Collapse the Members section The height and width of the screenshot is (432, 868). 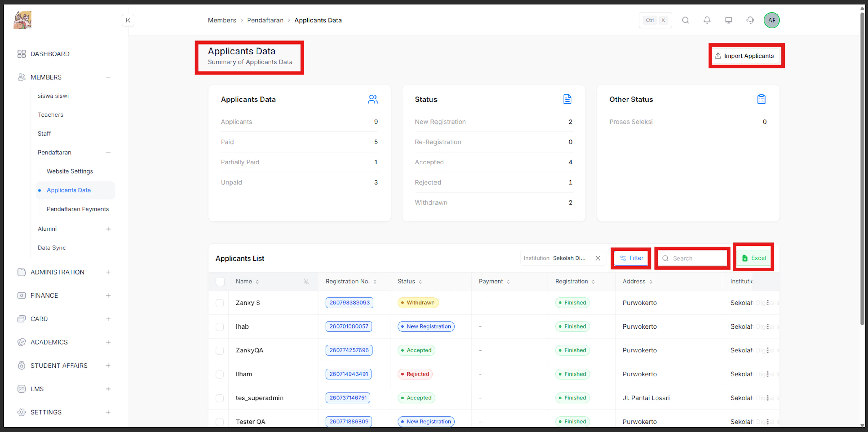click(108, 77)
